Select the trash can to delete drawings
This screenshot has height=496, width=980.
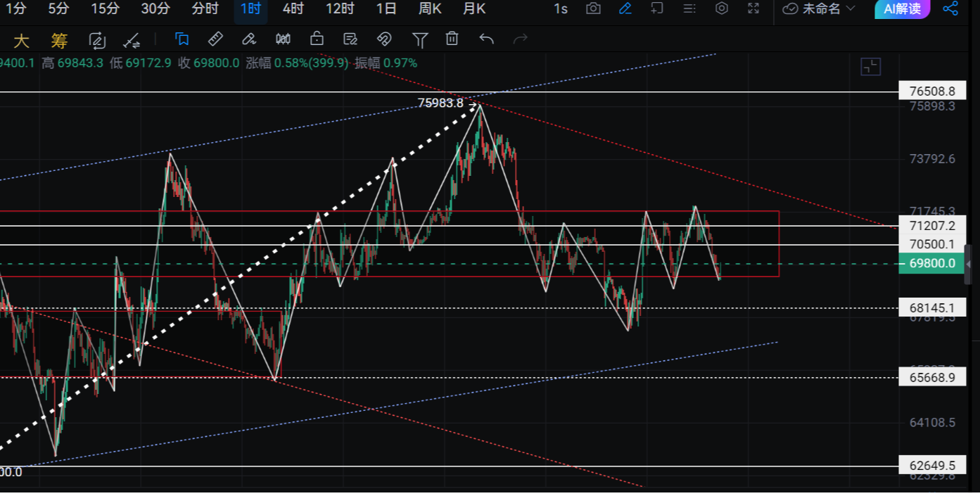click(x=452, y=39)
